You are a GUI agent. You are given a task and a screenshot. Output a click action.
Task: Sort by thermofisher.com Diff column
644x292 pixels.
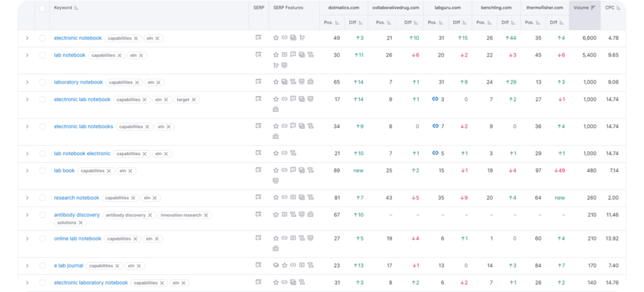pos(557,23)
